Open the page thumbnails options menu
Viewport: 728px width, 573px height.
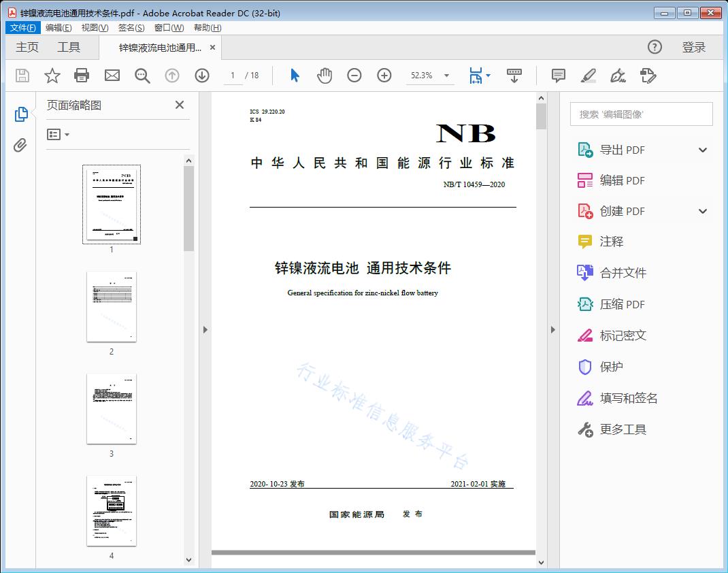coord(58,134)
